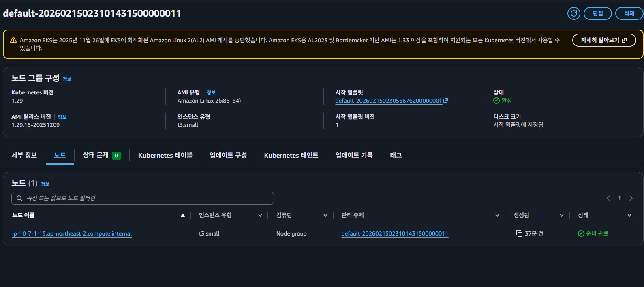Click AMI release version 1.29.15-20251209
644x287 pixels.
click(35, 125)
